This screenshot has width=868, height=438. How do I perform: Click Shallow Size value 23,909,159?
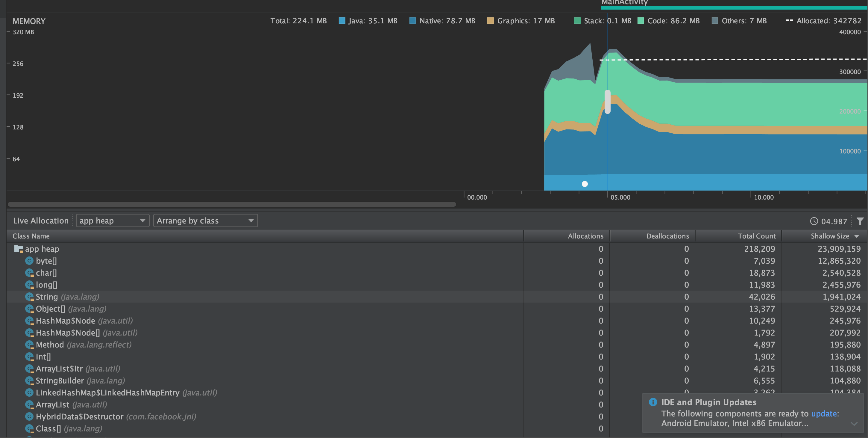[839, 249]
